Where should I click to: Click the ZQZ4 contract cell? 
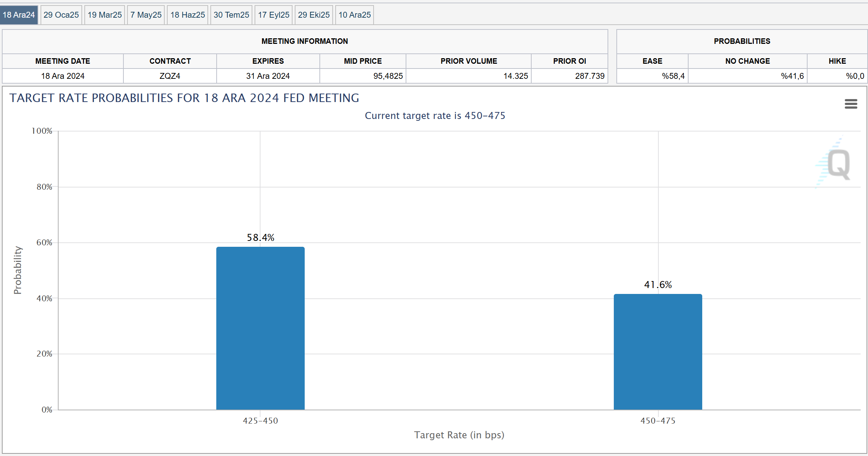click(x=170, y=76)
